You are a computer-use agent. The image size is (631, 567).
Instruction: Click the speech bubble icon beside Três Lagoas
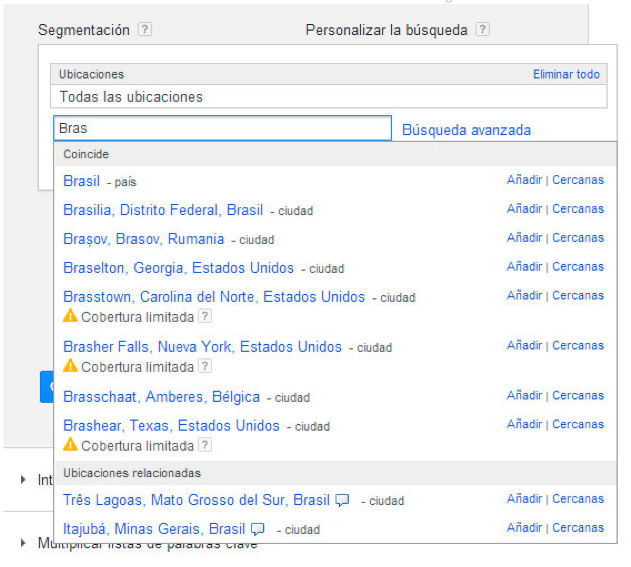pos(343,500)
